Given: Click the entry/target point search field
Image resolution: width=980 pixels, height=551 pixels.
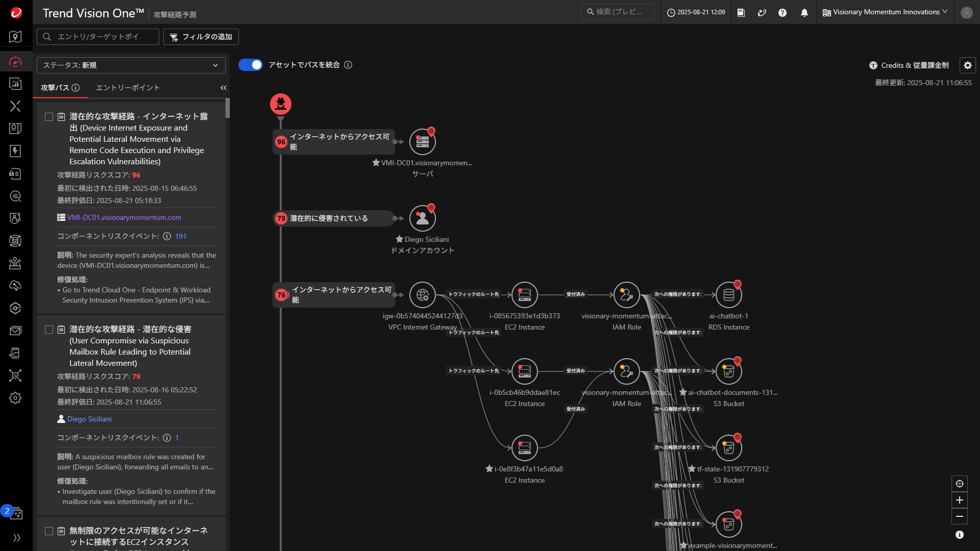Looking at the screenshot, I should (x=98, y=37).
